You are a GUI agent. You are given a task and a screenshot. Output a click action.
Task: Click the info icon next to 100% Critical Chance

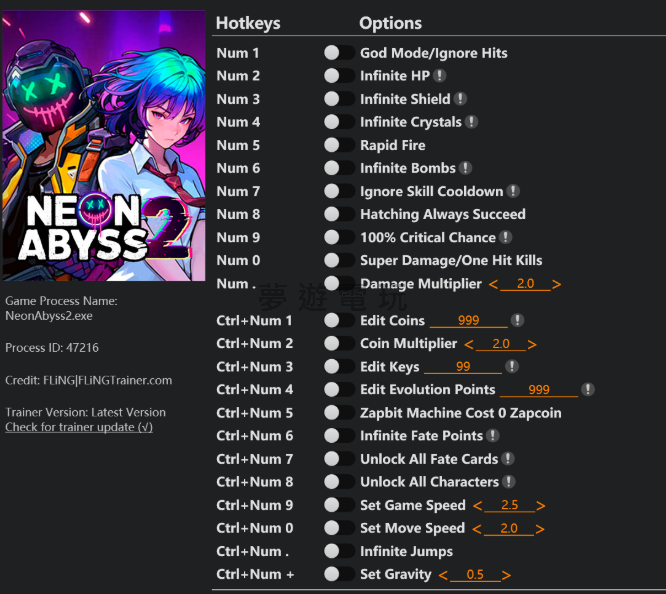pos(505,237)
